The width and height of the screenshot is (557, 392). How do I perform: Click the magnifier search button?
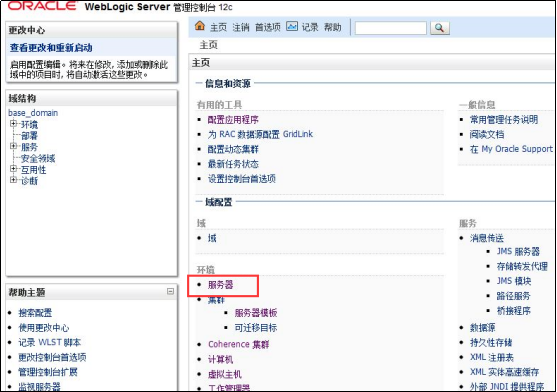440,28
